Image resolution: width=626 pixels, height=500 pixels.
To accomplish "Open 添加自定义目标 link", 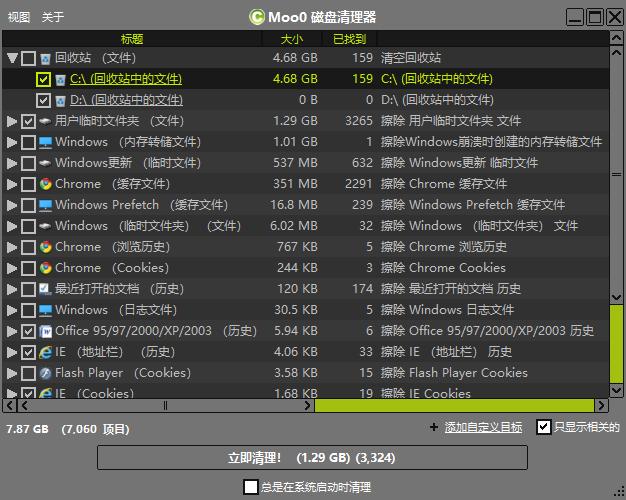I will (x=483, y=427).
